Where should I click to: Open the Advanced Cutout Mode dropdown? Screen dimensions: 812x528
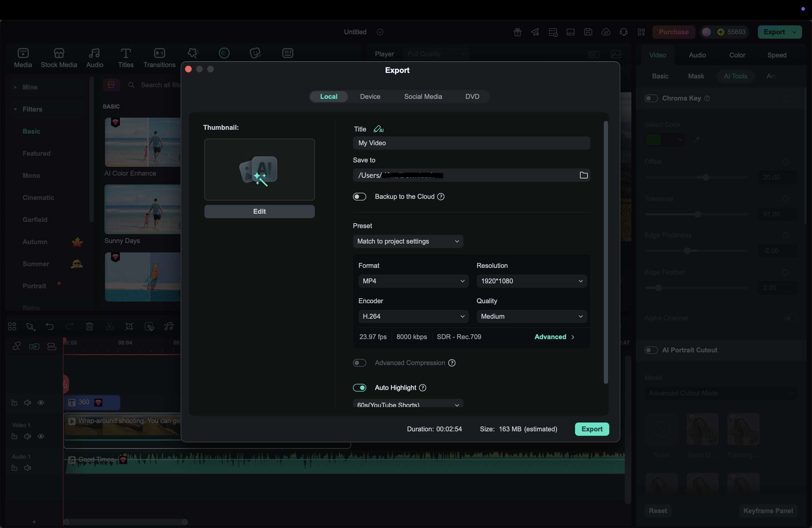point(720,393)
